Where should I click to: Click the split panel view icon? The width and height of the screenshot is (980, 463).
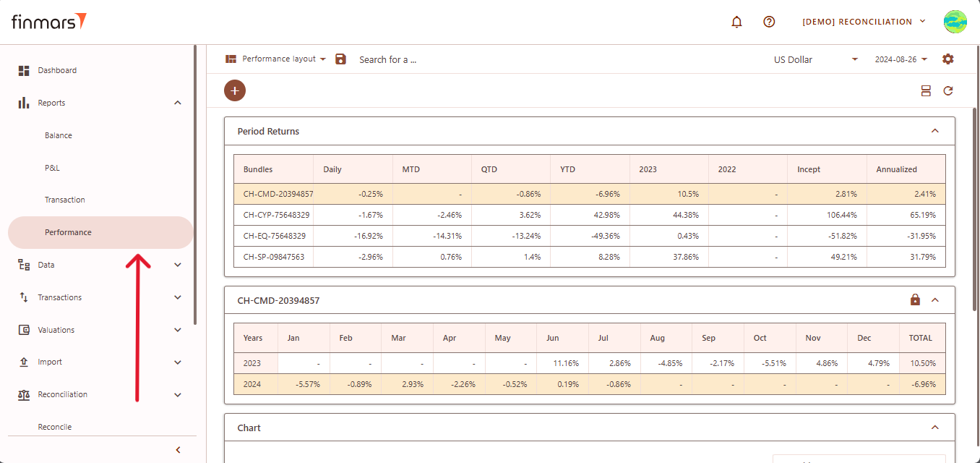pyautogui.click(x=926, y=90)
